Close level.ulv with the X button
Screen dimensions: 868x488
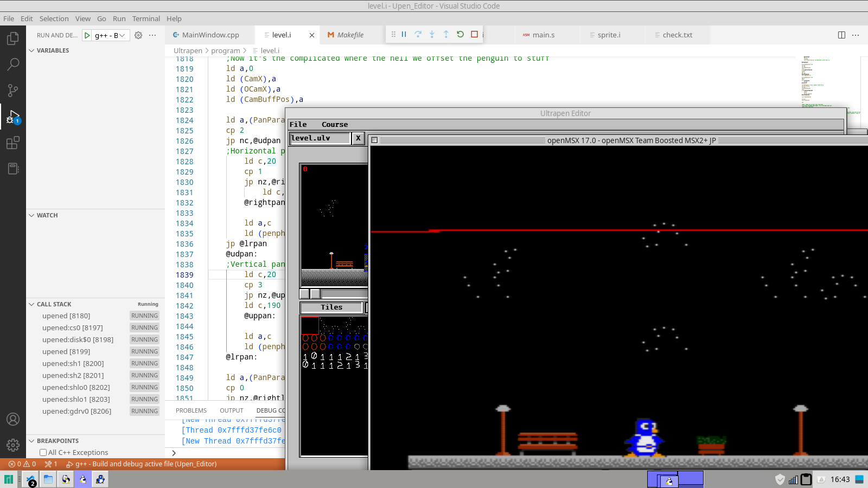click(x=358, y=138)
